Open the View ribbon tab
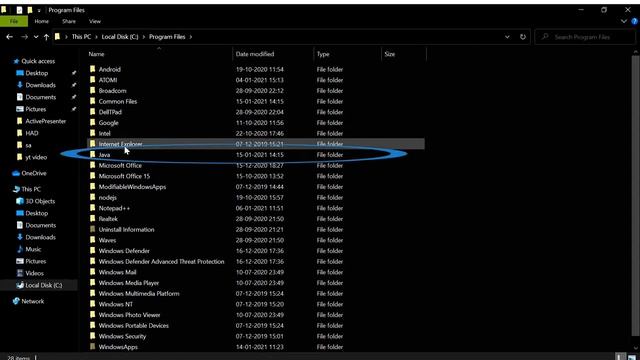This screenshot has width=640, height=360. pos(95,21)
